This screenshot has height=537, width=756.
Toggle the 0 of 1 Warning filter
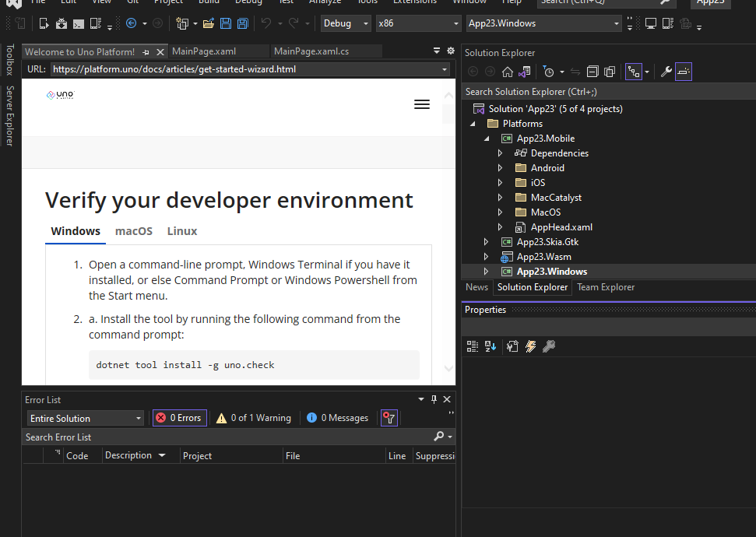coord(253,418)
